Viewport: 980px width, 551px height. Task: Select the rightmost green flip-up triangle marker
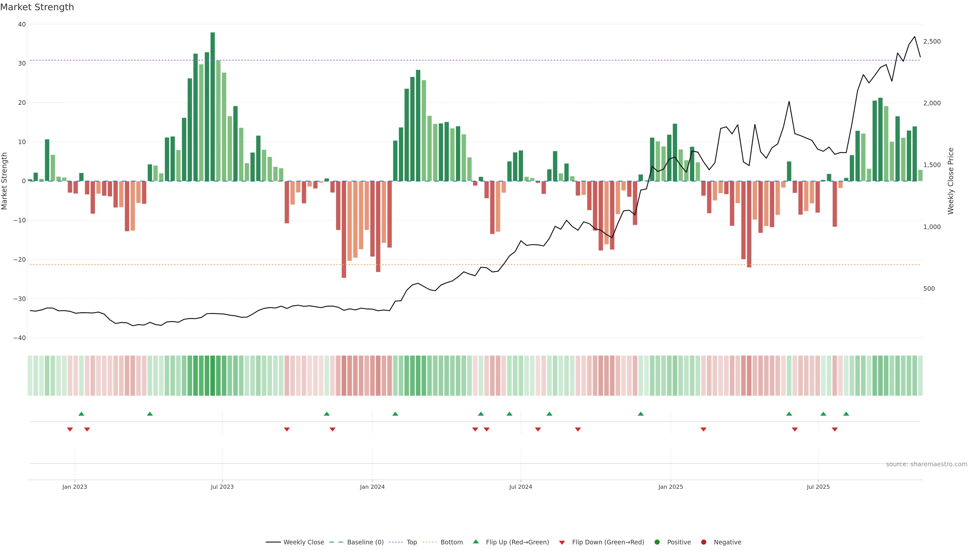tap(846, 414)
